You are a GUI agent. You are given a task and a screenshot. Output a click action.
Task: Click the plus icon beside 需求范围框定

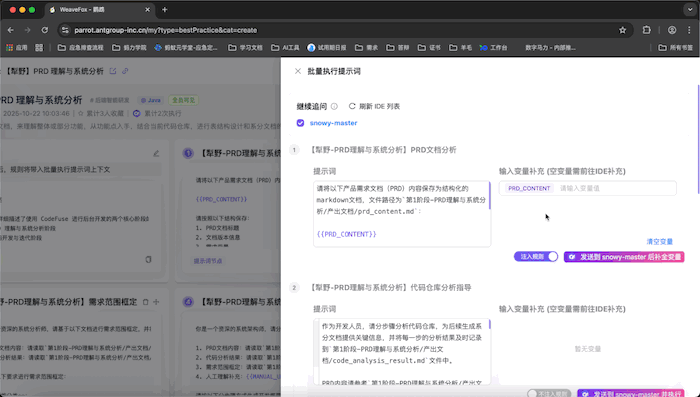[x=156, y=302]
